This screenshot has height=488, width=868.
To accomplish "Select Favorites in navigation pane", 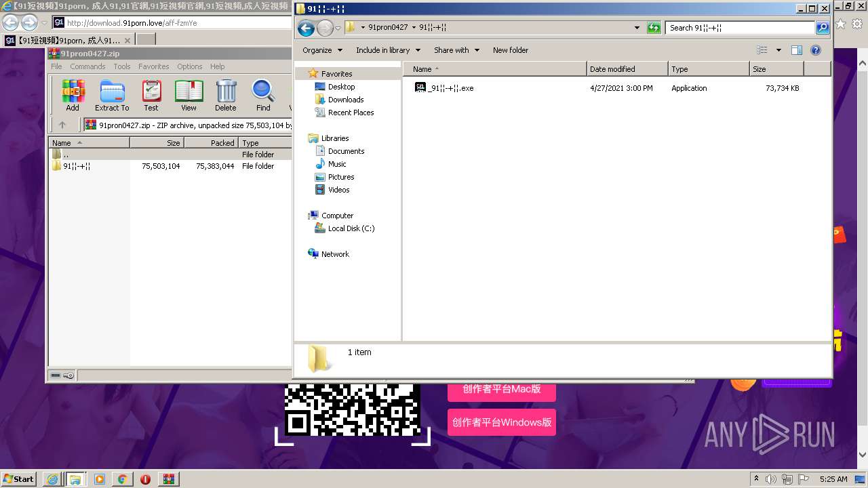I will tap(336, 74).
